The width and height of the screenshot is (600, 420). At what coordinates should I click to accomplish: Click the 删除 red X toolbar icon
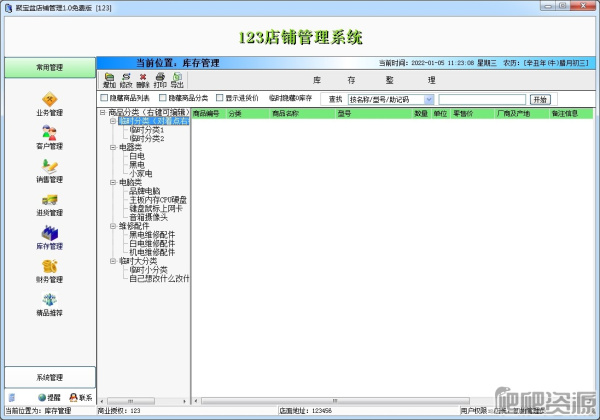coord(143,80)
